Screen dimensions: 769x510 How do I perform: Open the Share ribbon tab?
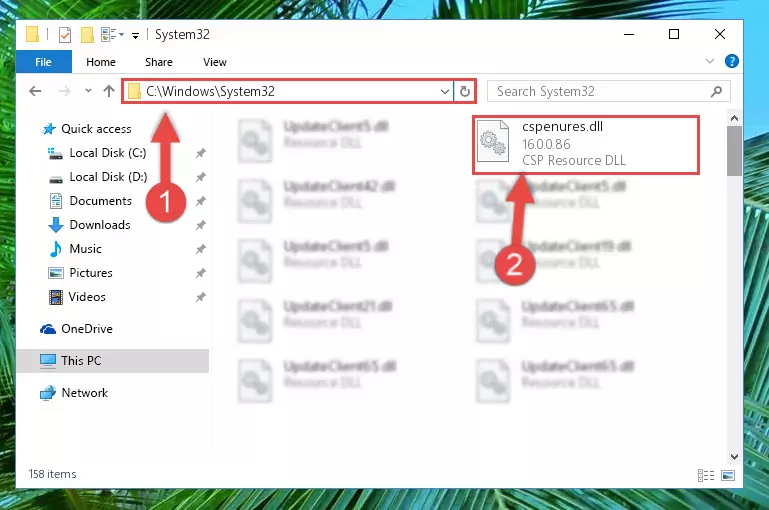point(159,62)
